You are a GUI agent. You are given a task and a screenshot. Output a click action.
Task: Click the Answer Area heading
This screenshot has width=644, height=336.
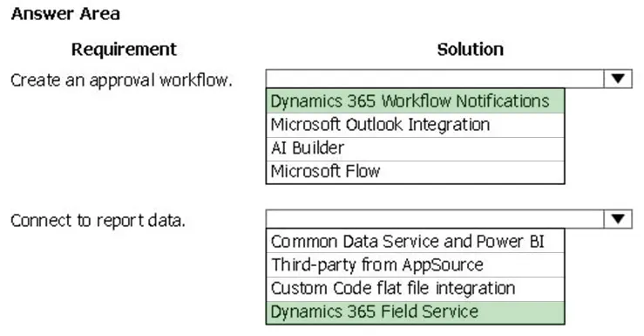pyautogui.click(x=65, y=14)
